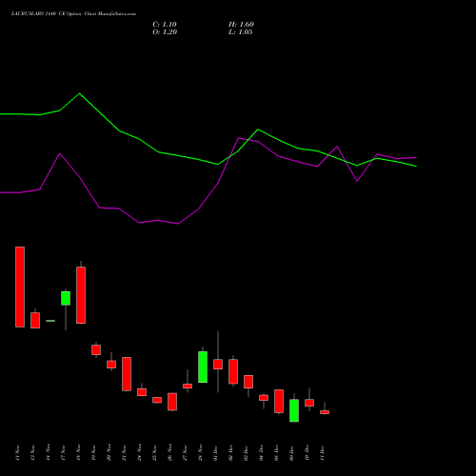Click the '11 Dec' date axis label
The height and width of the screenshot is (476, 476).
pyautogui.click(x=322, y=453)
